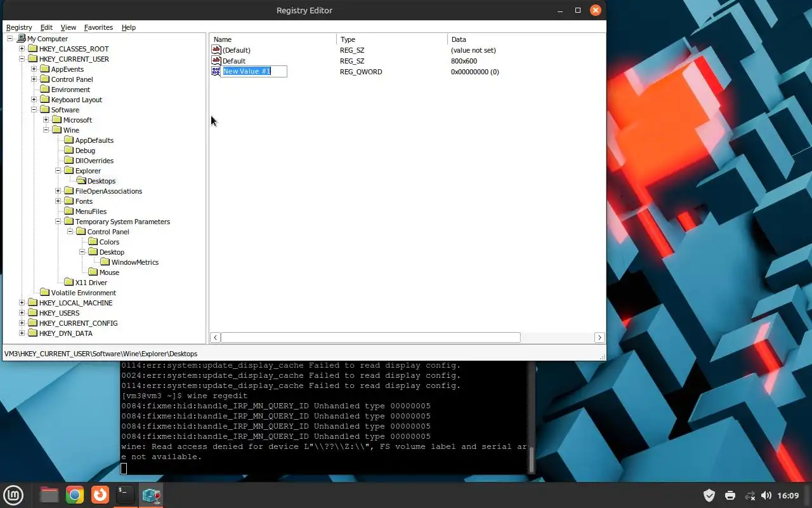This screenshot has width=812, height=508.
Task: Collapse the Explorer tree node
Action: pyautogui.click(x=58, y=171)
